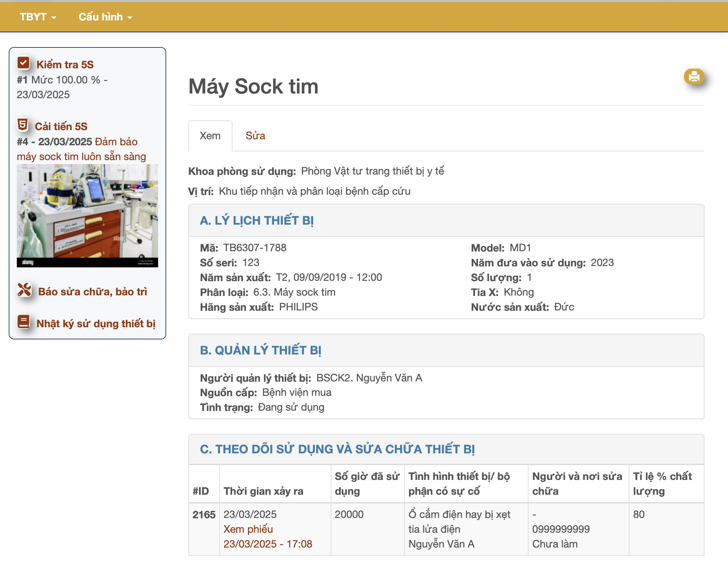The width and height of the screenshot is (728, 563).
Task: Click the Xem phiếu link
Action: click(248, 529)
